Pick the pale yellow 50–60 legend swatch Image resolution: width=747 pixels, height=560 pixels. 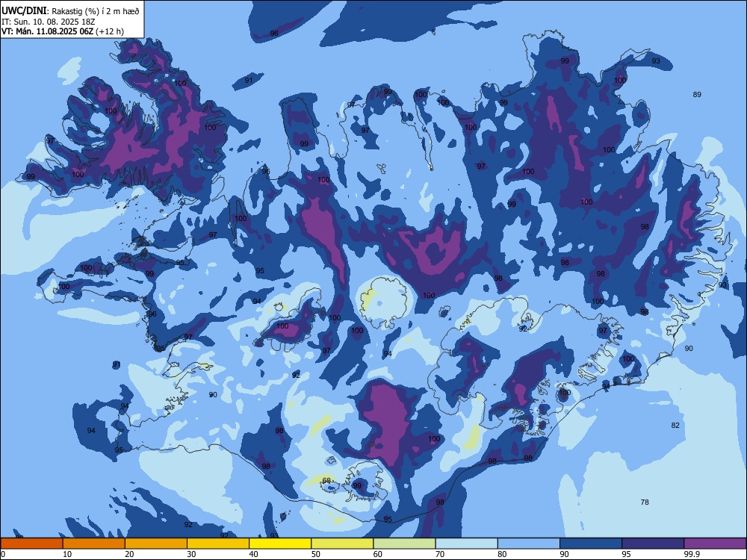[x=342, y=544]
